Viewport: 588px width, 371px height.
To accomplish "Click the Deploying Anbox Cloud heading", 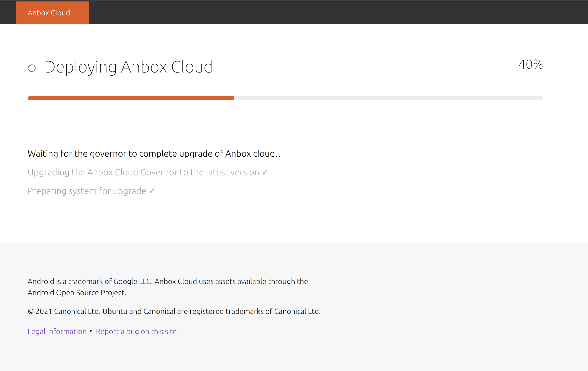I will [129, 67].
